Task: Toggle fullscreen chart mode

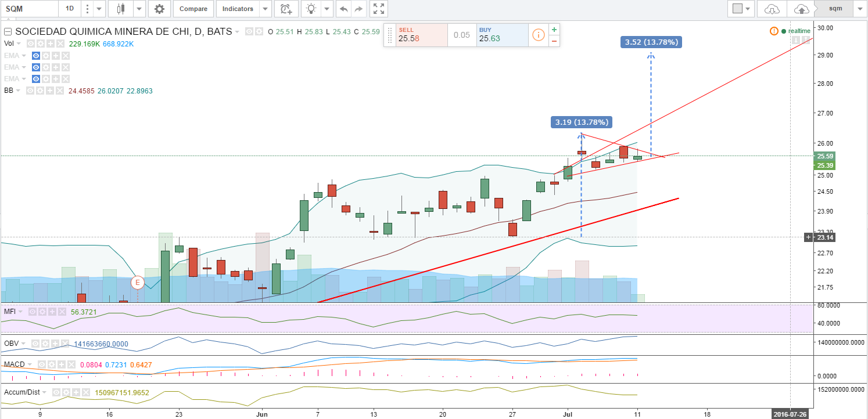Action: pos(379,9)
